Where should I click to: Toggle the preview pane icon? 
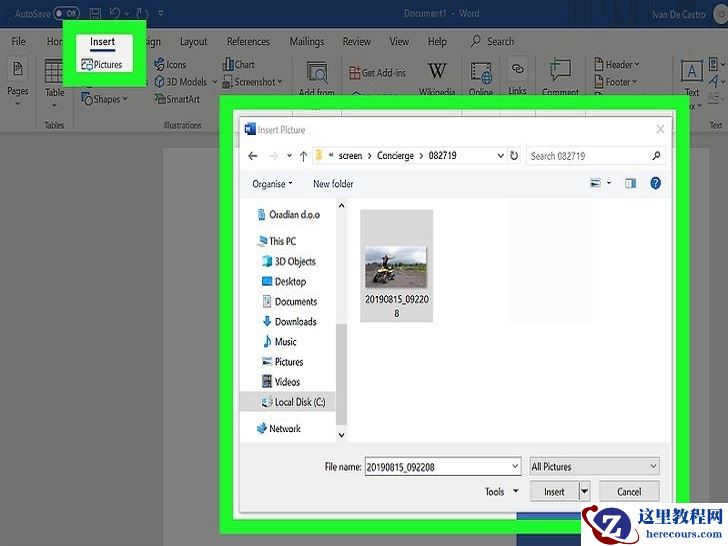[x=630, y=183]
